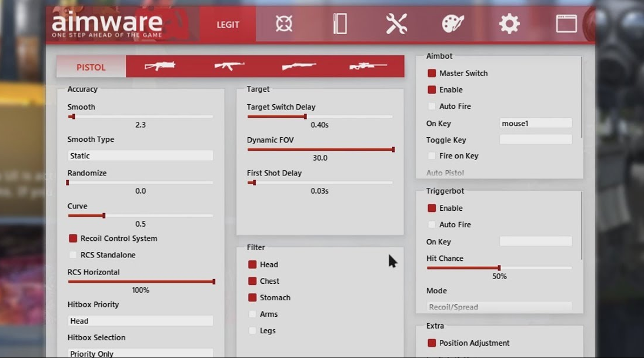
Task: Enable Fire on Key checkbox
Action: pos(432,156)
